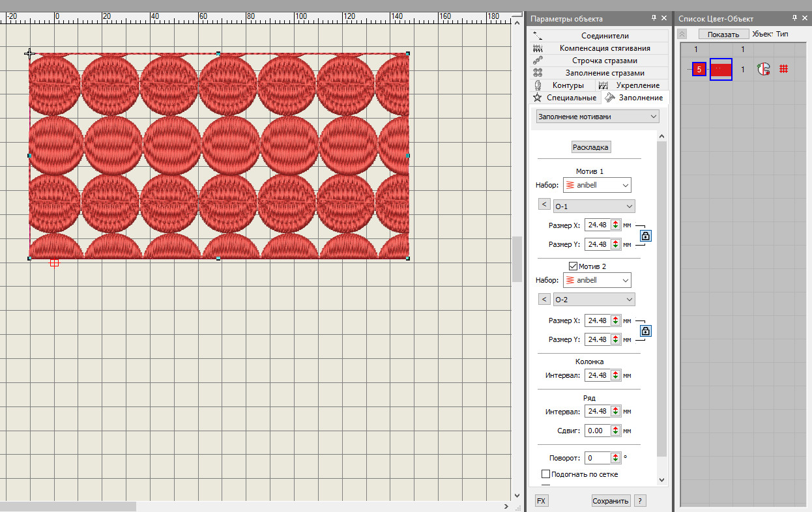Click the object type icon in color list
Screen dimensions: 812x512
tap(763, 69)
